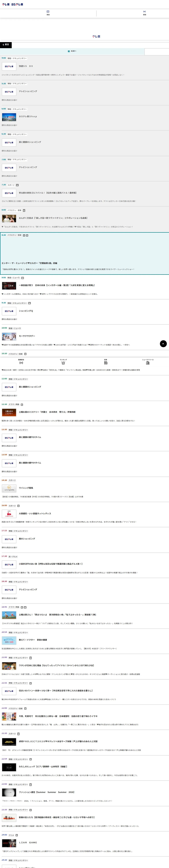This screenshot has width=169, height=868.
Task: Open ファッション通信 thumbnail
Action: 9,792
